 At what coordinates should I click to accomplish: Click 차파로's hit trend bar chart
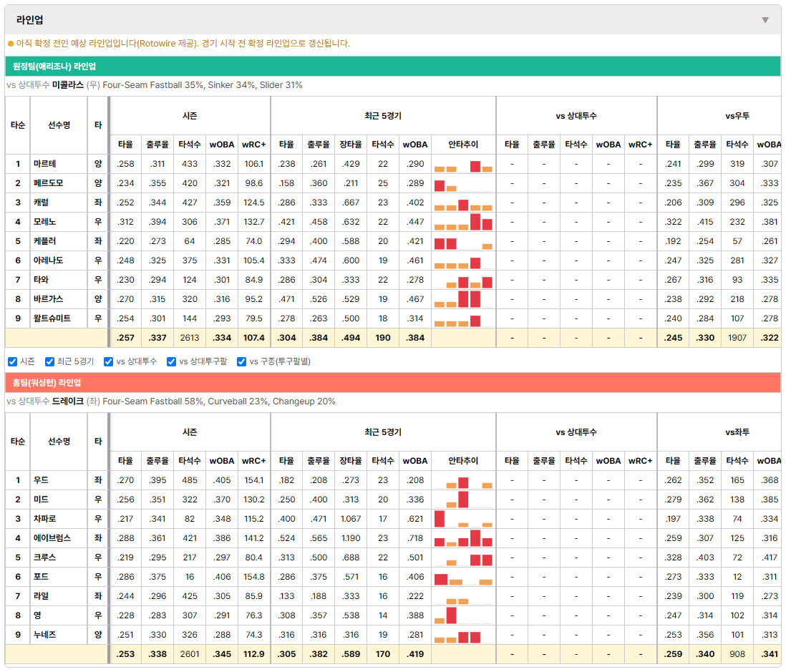pos(463,519)
